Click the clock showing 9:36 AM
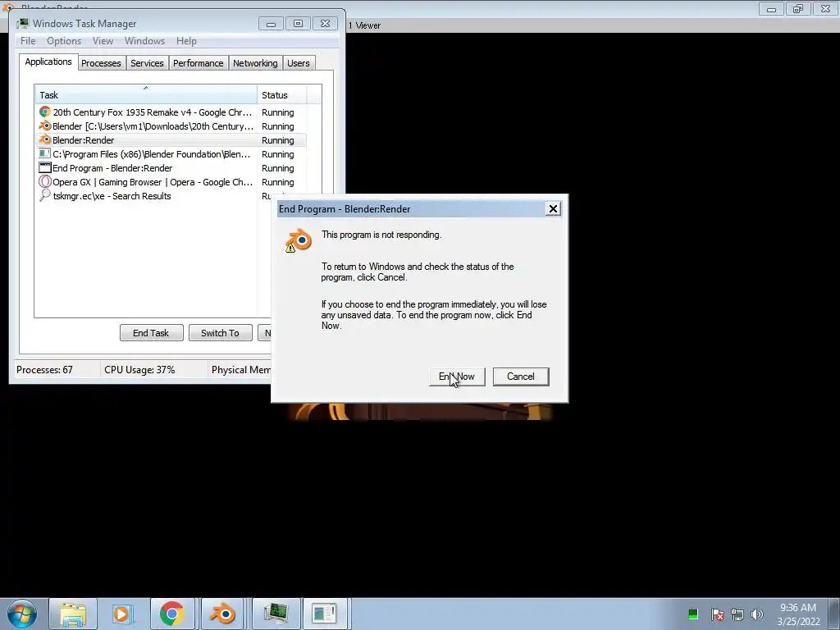 798,608
